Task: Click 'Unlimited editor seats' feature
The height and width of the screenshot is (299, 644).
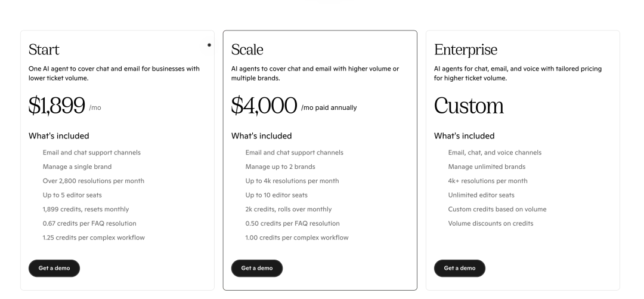Action: [x=481, y=195]
